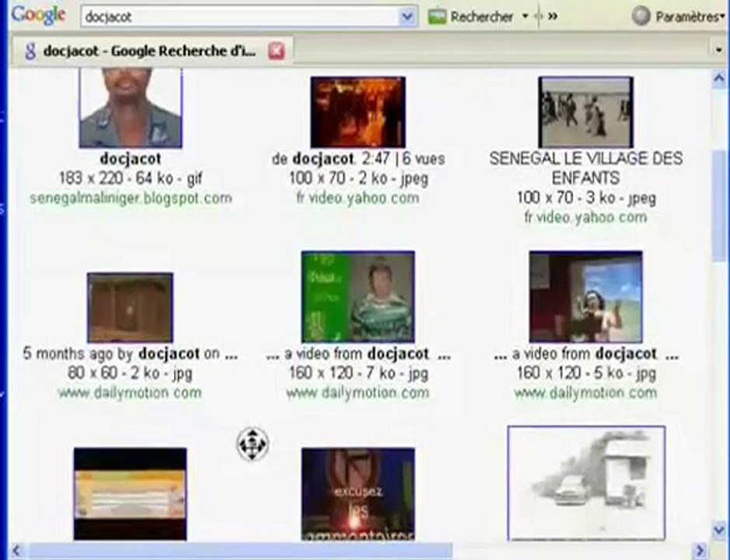
Task: Open the Senegal village thumbnail
Action: point(585,112)
